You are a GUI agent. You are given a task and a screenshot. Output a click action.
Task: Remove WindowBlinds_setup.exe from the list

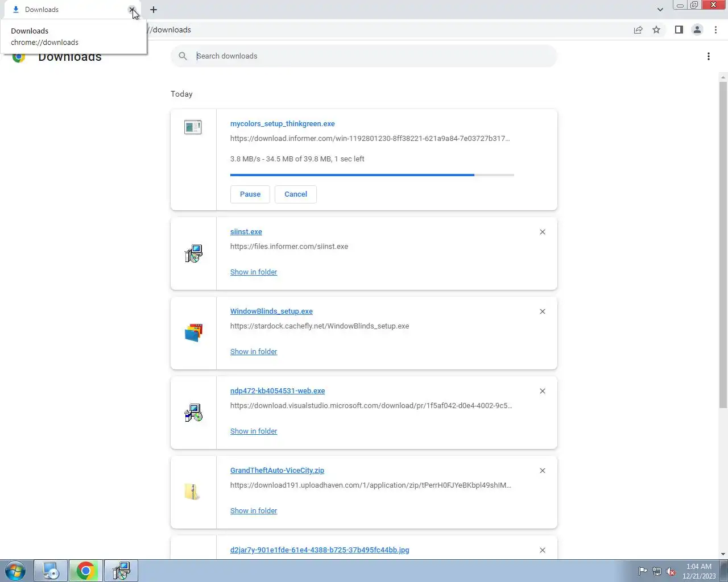(x=543, y=311)
